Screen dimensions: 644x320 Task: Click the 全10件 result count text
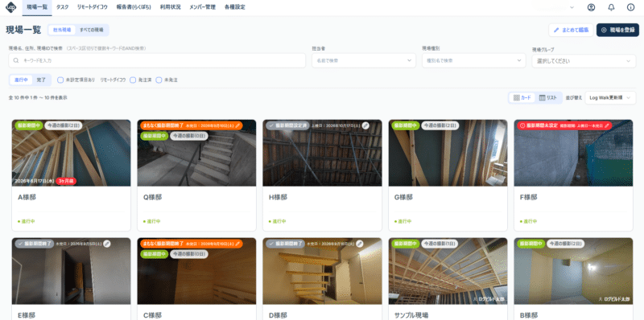coord(38,97)
